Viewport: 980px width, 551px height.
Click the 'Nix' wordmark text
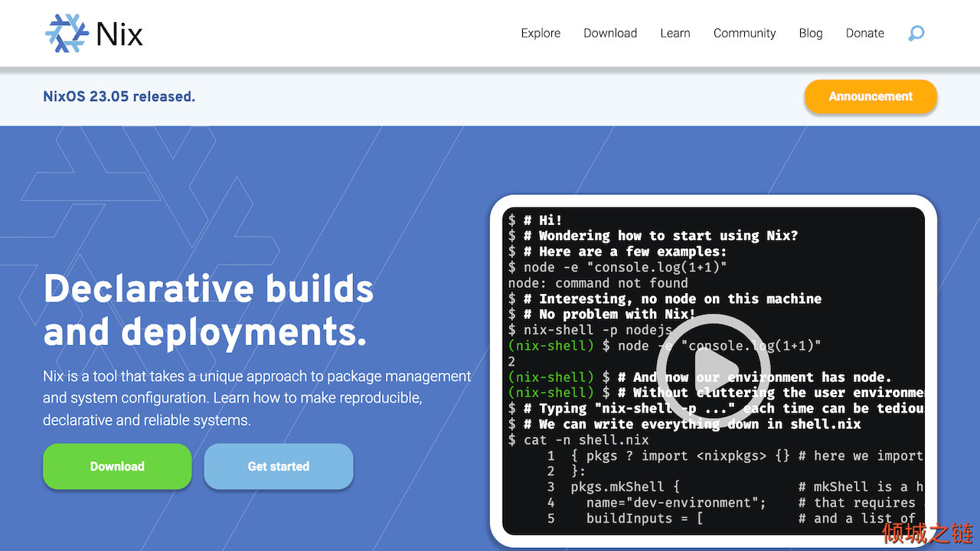tap(119, 34)
